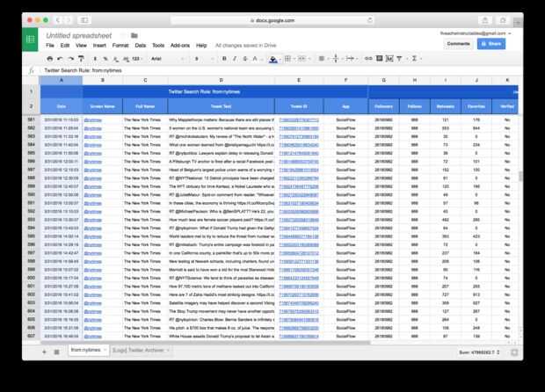Image resolution: width=545 pixels, height=392 pixels.
Task: Open the Tweet ID link in row 595
Action: click(299, 237)
